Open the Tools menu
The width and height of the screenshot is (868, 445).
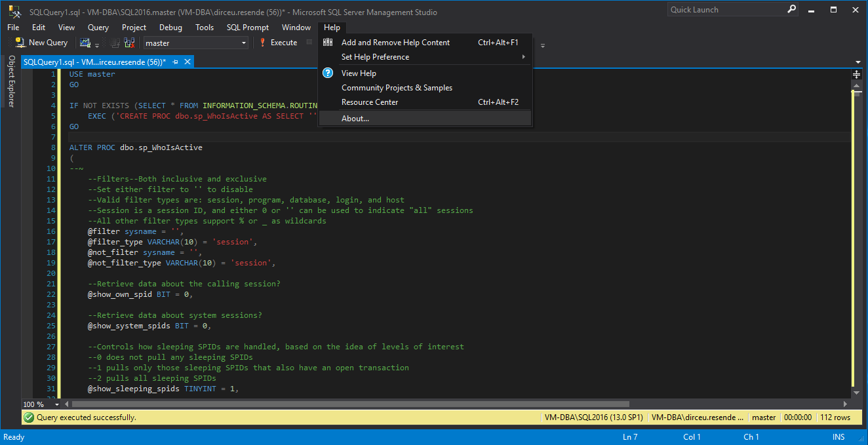205,28
